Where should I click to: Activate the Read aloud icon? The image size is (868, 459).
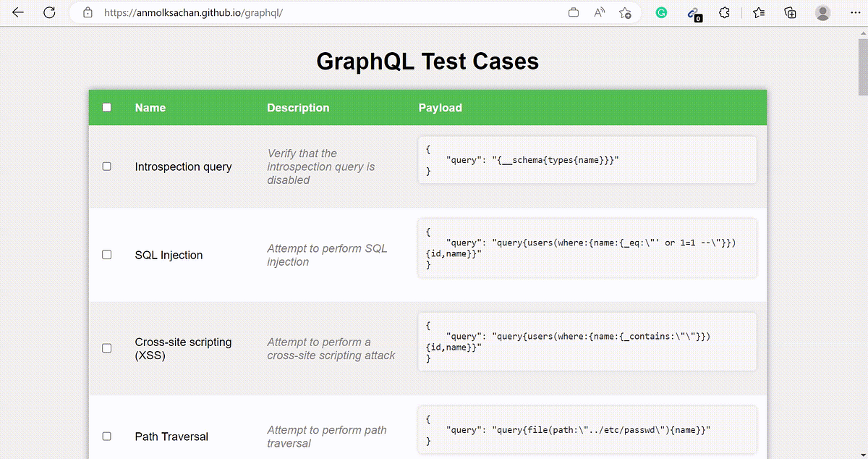coord(599,13)
